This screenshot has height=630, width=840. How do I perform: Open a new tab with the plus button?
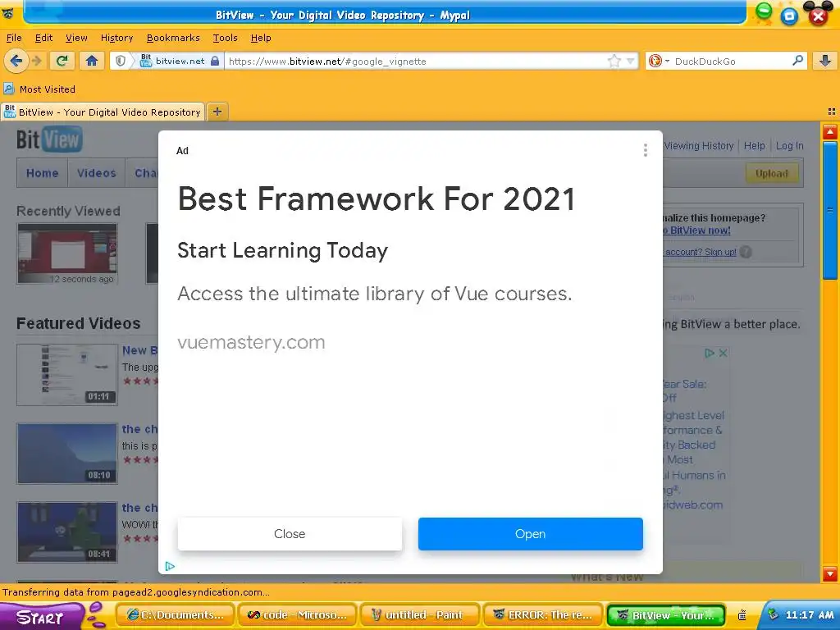[217, 112]
